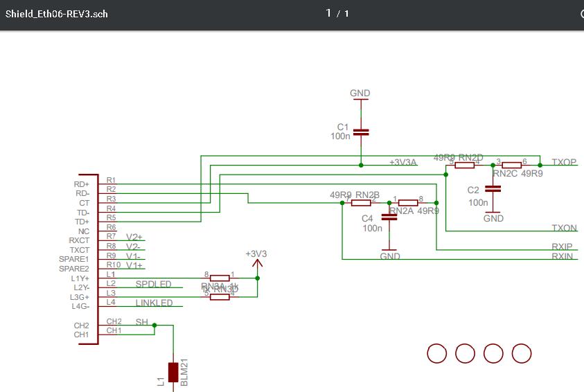Select the C4 capacitor symbol

point(389,217)
